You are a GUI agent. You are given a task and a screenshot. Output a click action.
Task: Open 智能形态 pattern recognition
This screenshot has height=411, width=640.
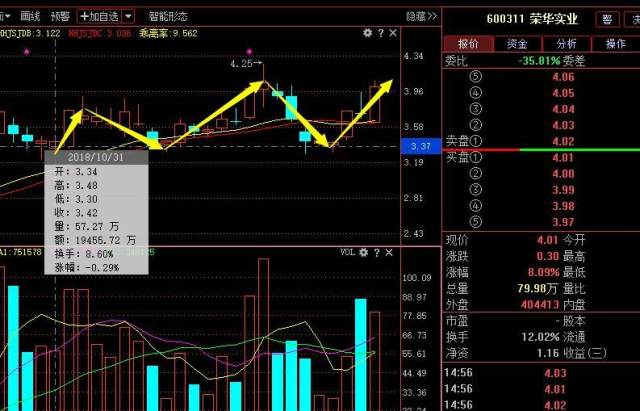coord(168,16)
